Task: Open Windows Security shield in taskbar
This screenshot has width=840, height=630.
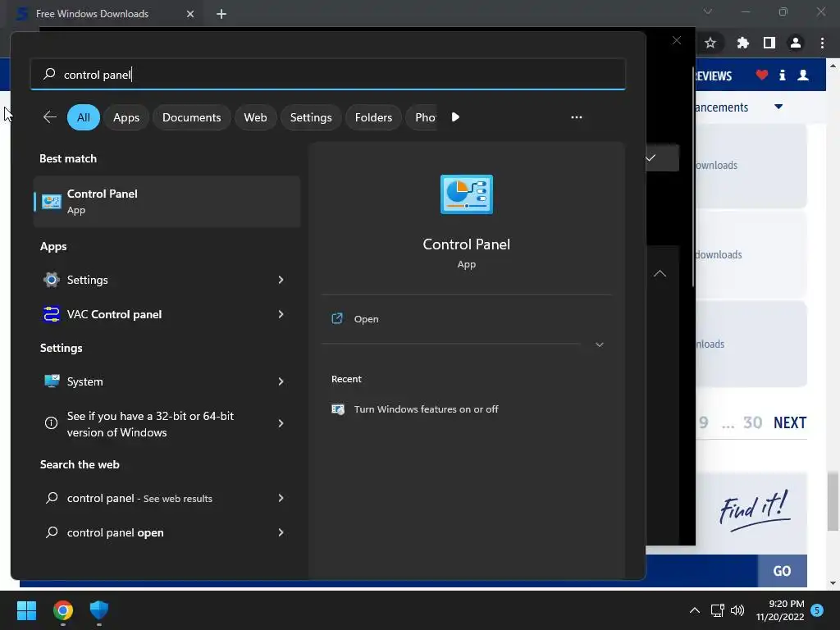Action: pyautogui.click(x=99, y=610)
